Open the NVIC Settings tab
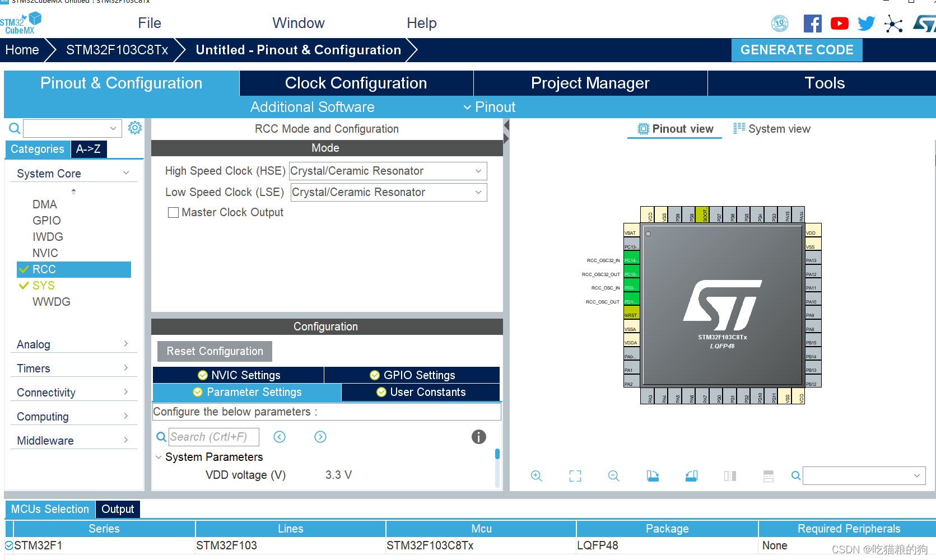936x560 pixels. click(x=239, y=375)
